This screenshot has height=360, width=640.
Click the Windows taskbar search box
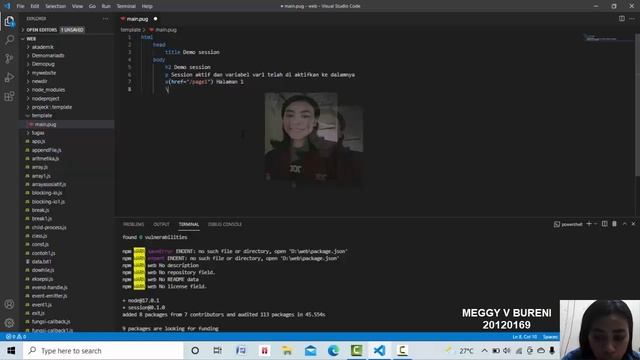(103, 351)
